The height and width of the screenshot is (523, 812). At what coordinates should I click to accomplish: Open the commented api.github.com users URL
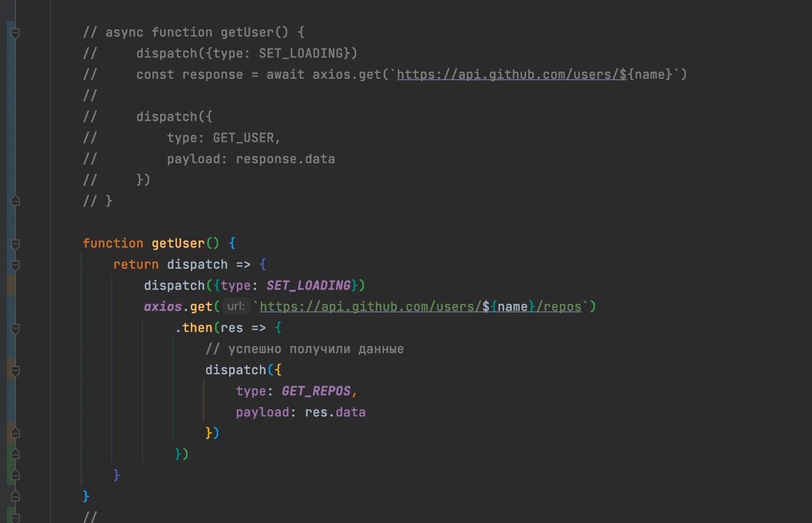(x=511, y=75)
